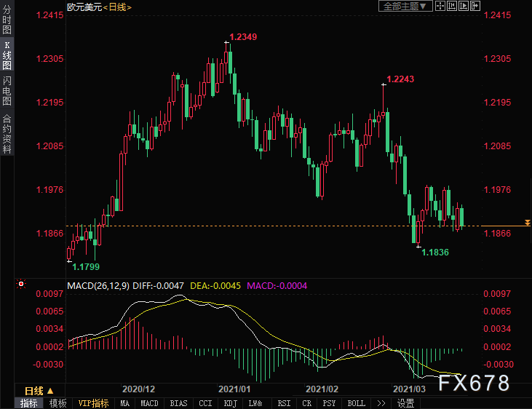Click the crosshair cursor icon in top toolbar
The width and height of the screenshot is (532, 409).
pyautogui.click(x=441, y=6)
